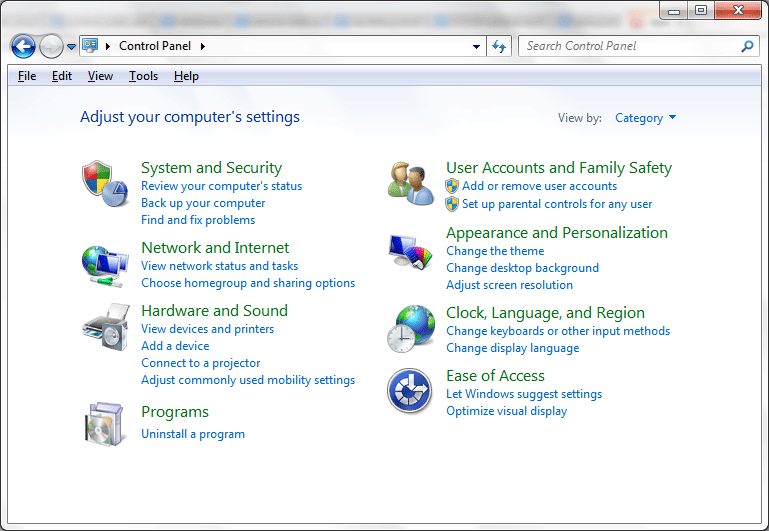
Task: Click the blue Back arrow button
Action: point(23,47)
